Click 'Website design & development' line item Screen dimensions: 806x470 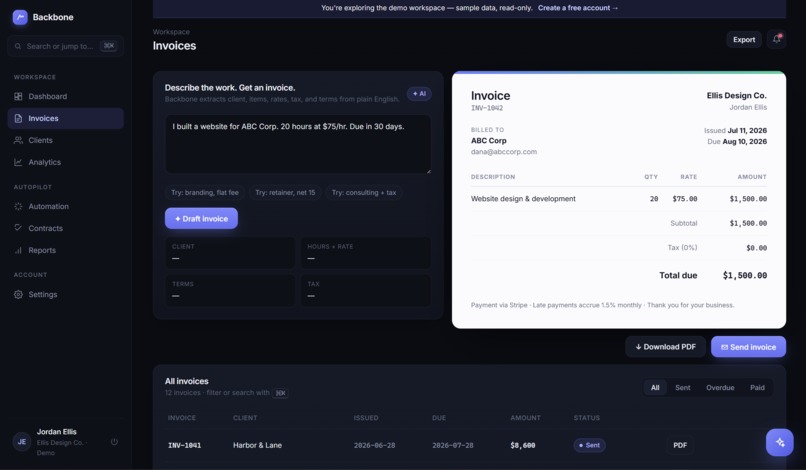pyautogui.click(x=523, y=198)
